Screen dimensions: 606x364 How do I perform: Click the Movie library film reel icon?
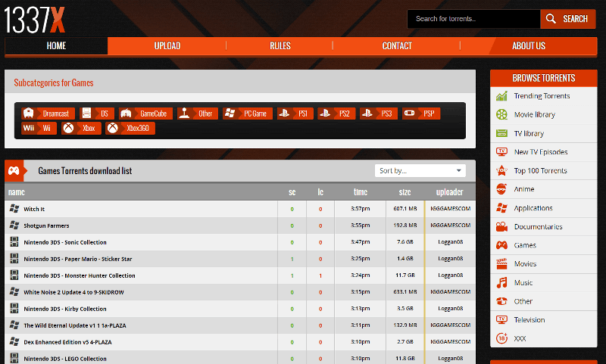point(501,114)
